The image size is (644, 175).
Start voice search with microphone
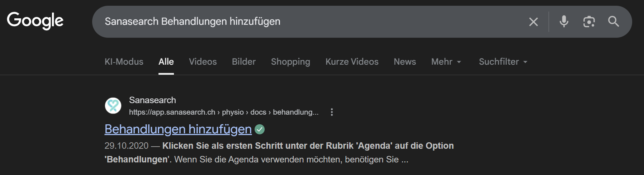click(564, 22)
